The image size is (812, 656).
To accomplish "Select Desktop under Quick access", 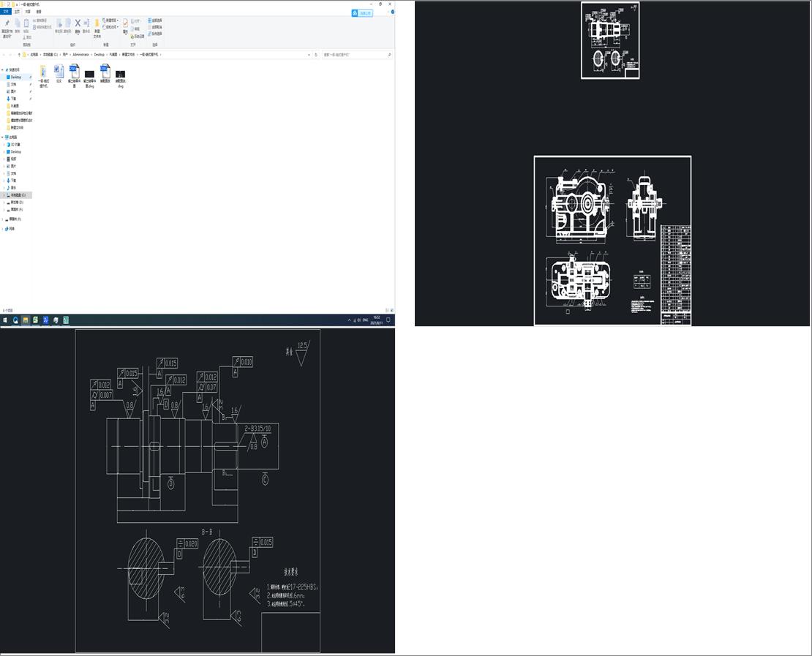I will 16,77.
